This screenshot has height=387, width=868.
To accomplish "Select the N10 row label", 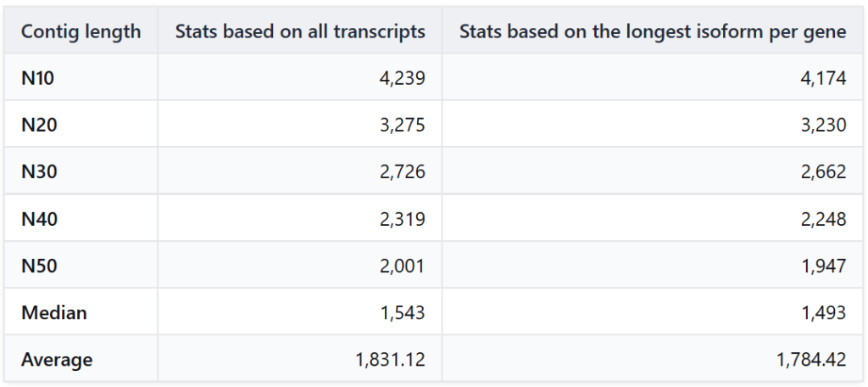I will [38, 78].
